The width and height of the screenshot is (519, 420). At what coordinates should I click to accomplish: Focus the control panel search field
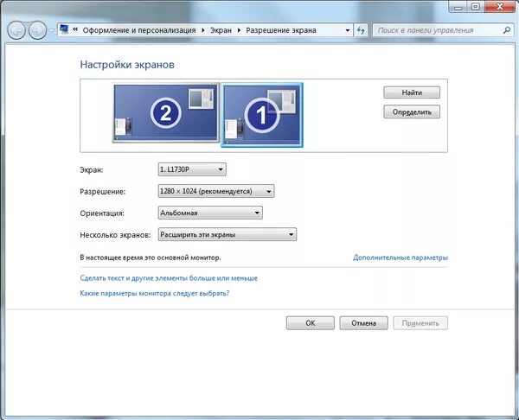(x=442, y=30)
